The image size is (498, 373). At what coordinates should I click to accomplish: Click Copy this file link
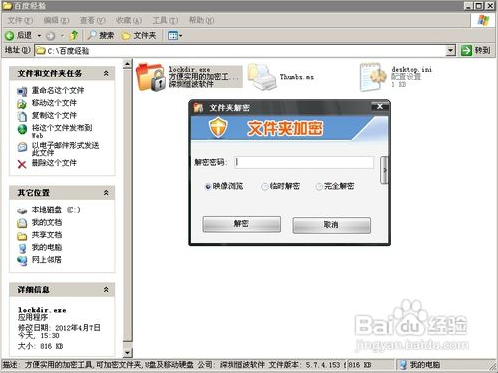pyautogui.click(x=54, y=116)
